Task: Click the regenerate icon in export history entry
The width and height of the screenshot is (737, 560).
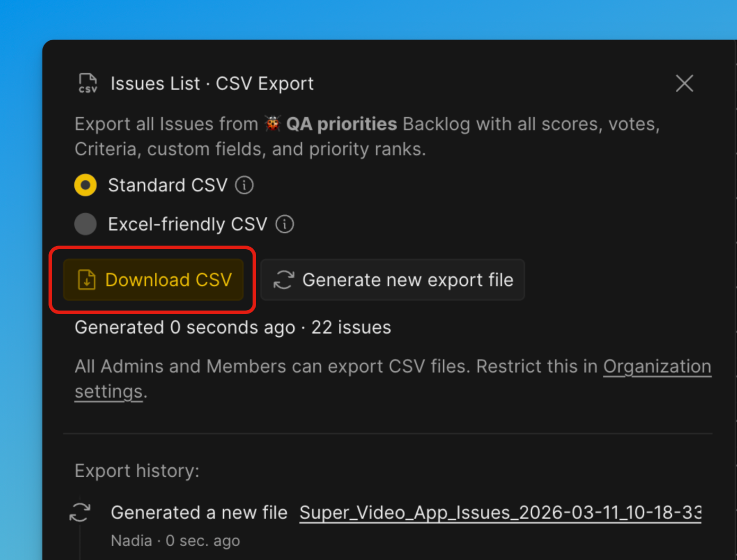Action: click(x=80, y=512)
